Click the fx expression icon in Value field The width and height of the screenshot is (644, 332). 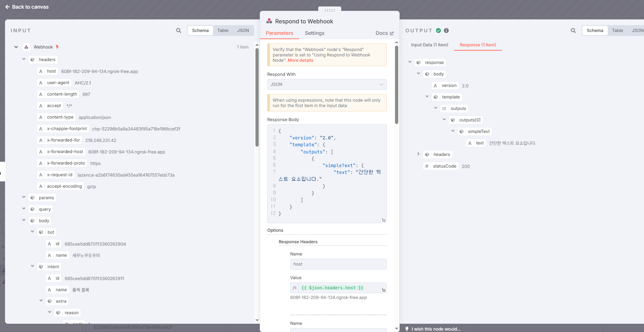point(295,288)
